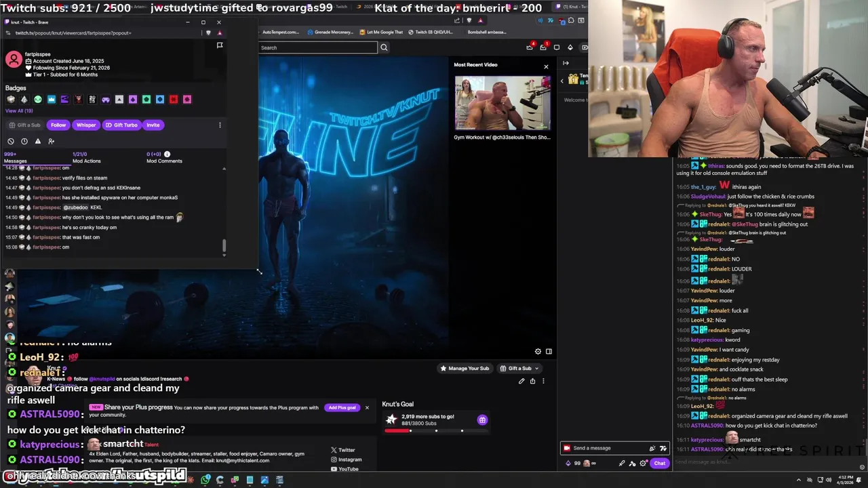Open Twitch inbox icon with badge 1
The height and width of the screenshot is (488, 868).
click(x=543, y=47)
